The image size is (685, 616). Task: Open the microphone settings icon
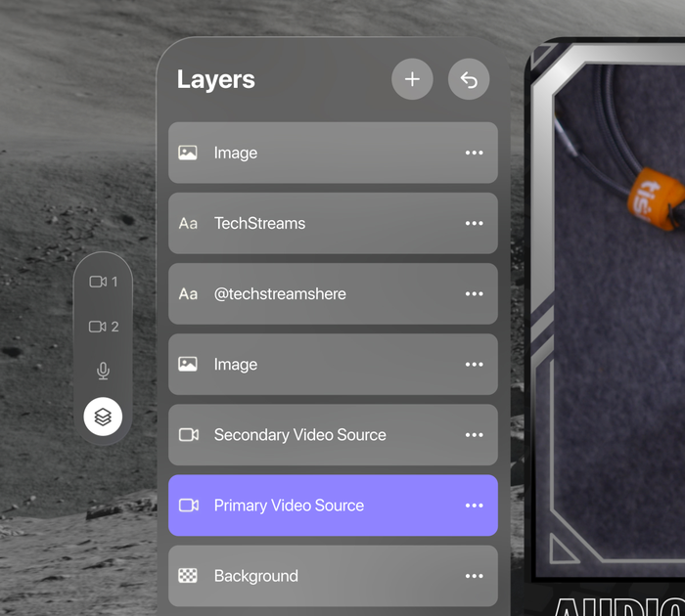(103, 372)
